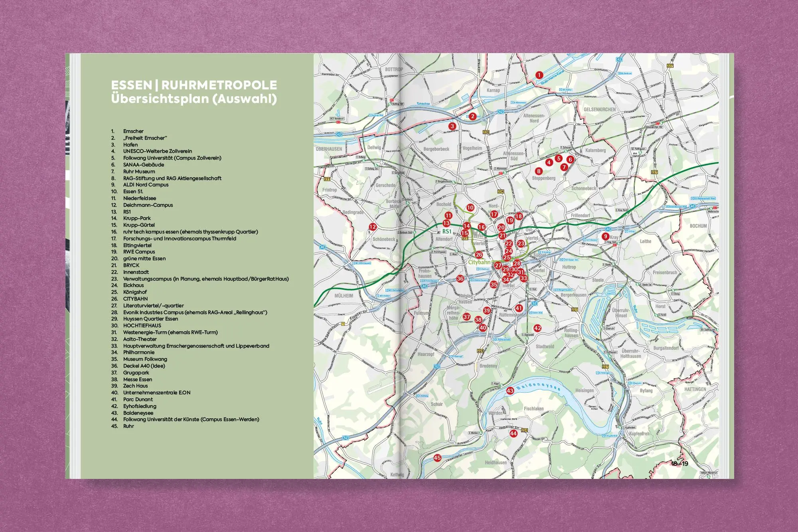Screen dimensions: 798x532
Task: Click marker 42 for Eyhofsiedlung
Action: coord(537,328)
